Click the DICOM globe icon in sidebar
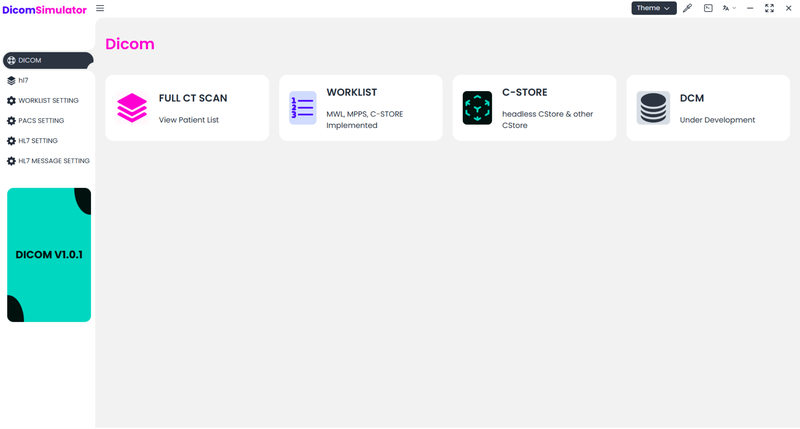 pos(11,60)
